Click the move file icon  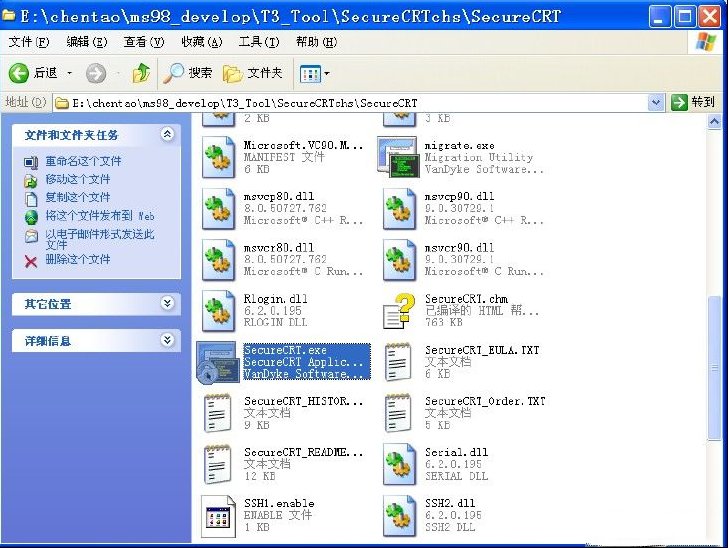(x=31, y=181)
